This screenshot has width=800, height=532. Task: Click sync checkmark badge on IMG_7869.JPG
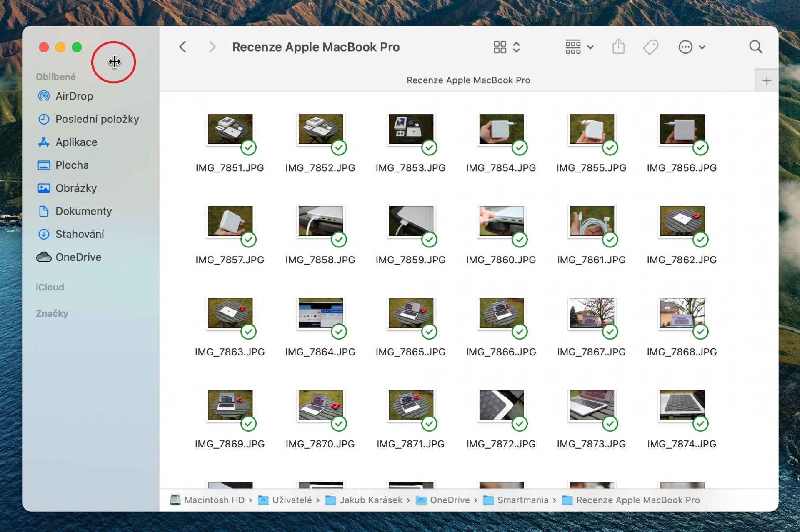(249, 424)
